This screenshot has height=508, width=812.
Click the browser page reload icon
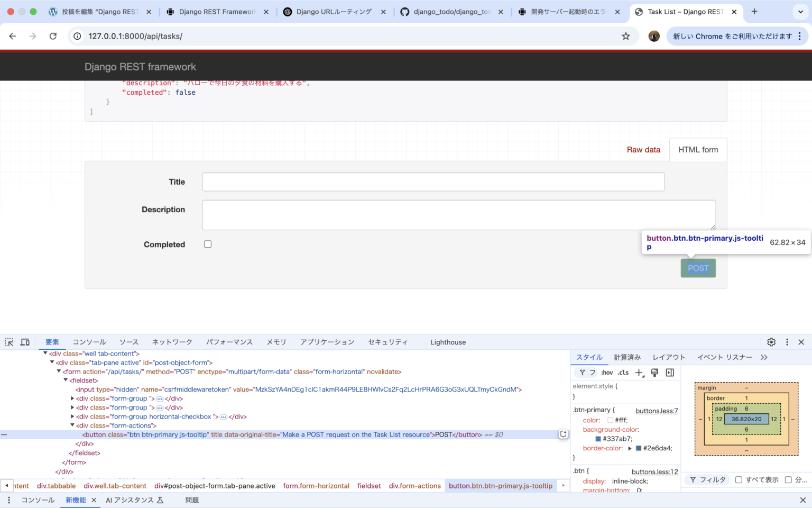coord(53,36)
